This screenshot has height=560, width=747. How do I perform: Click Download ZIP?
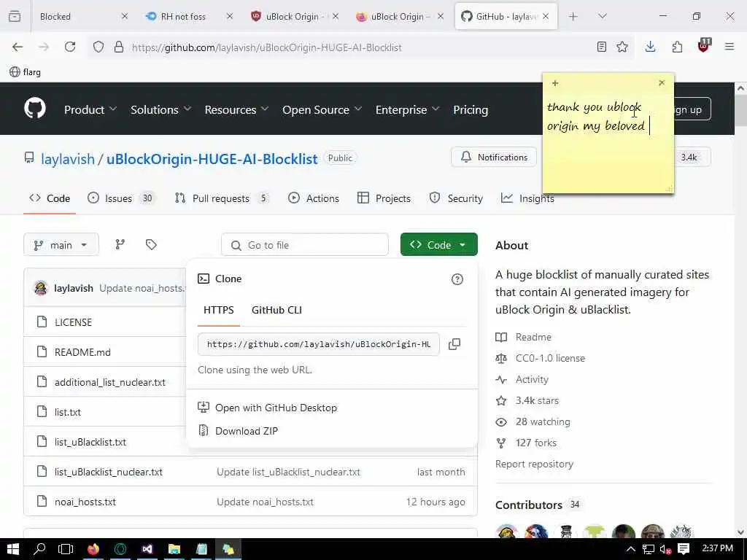click(x=247, y=431)
